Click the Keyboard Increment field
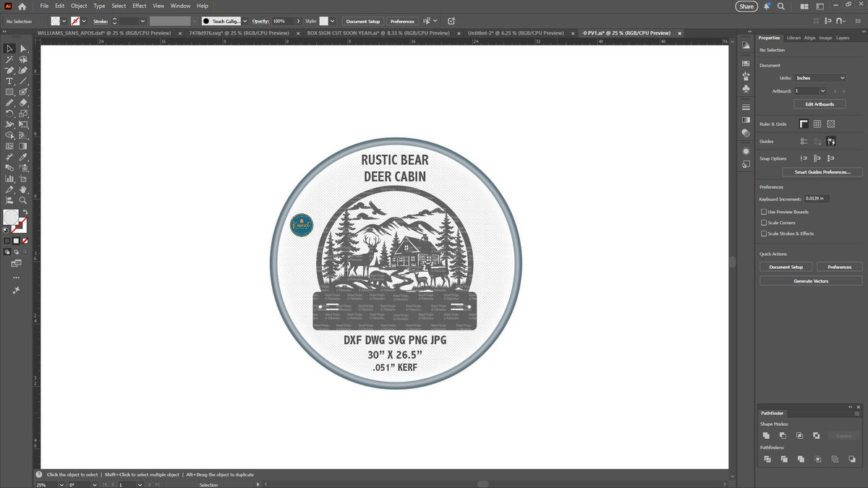Viewport: 868px width, 488px height. pyautogui.click(x=817, y=198)
